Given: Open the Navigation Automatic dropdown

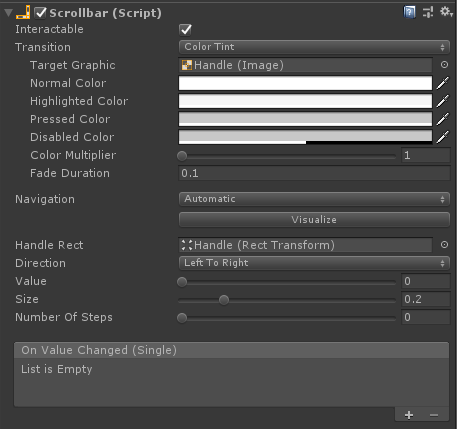Looking at the screenshot, I should tap(314, 199).
